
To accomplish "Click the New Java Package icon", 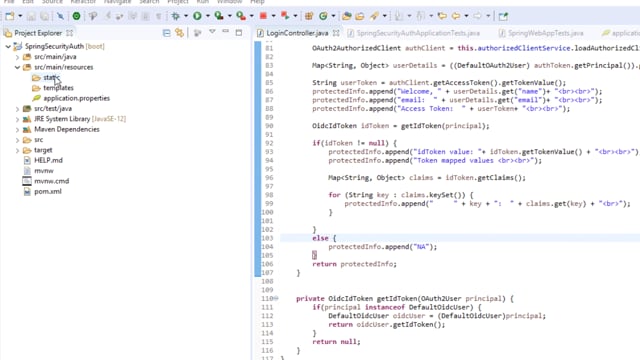I will [x=309, y=16].
